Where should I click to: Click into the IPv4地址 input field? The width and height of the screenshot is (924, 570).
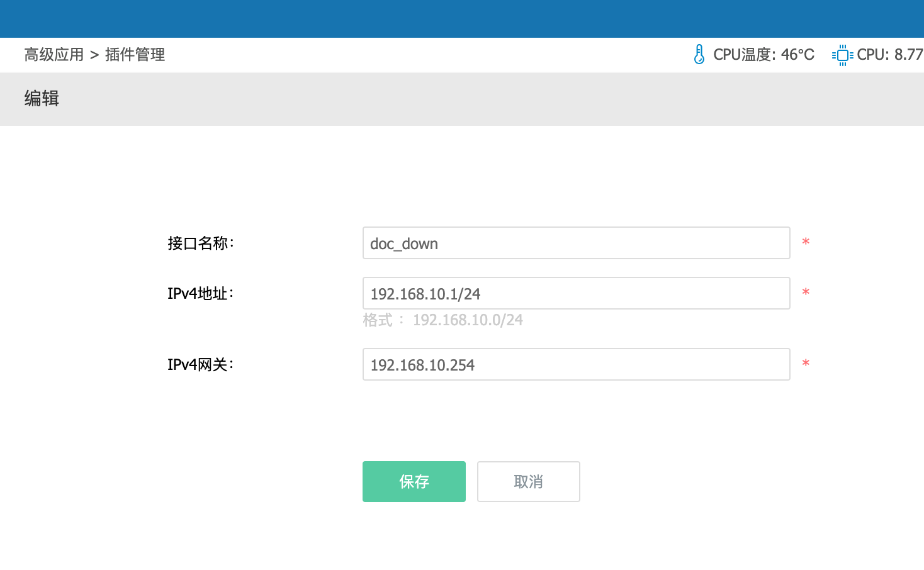(x=576, y=293)
